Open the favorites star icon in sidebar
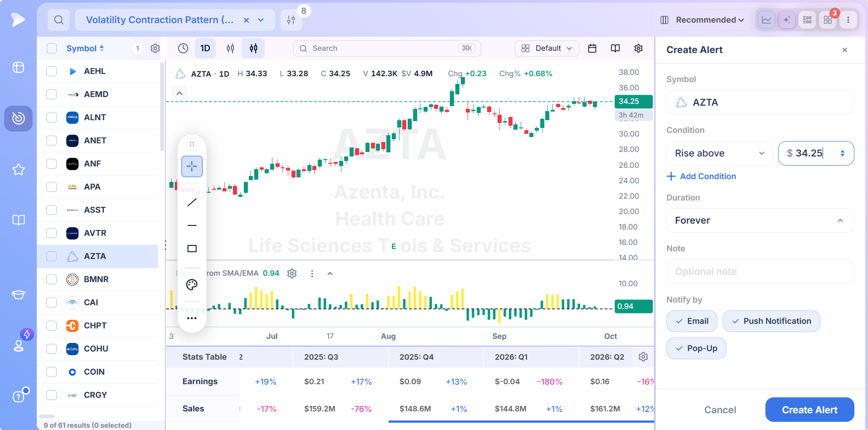Viewport: 868px width, 430px height. [18, 170]
